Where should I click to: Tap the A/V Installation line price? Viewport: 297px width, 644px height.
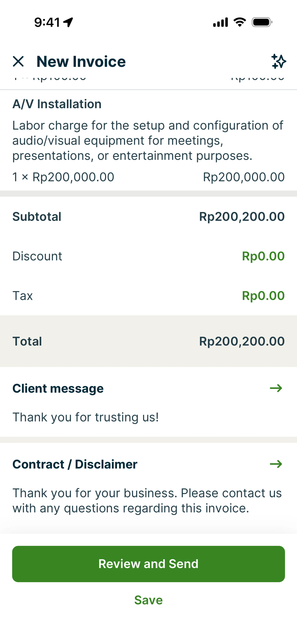tap(243, 177)
